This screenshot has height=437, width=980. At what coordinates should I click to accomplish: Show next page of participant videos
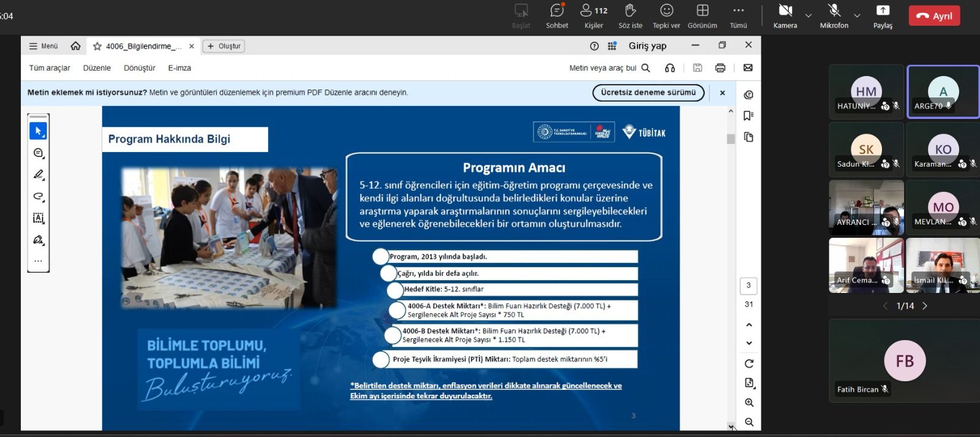tap(925, 306)
